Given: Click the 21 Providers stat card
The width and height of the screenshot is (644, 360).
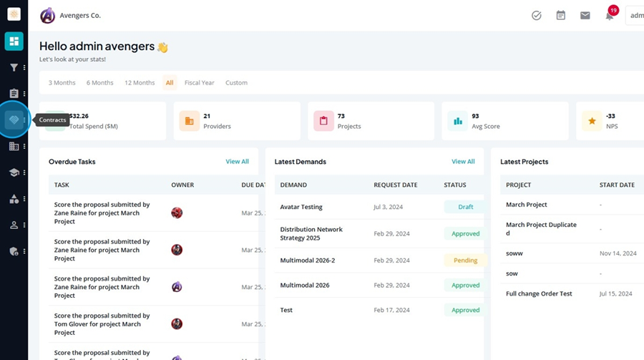Looking at the screenshot, I should (237, 121).
